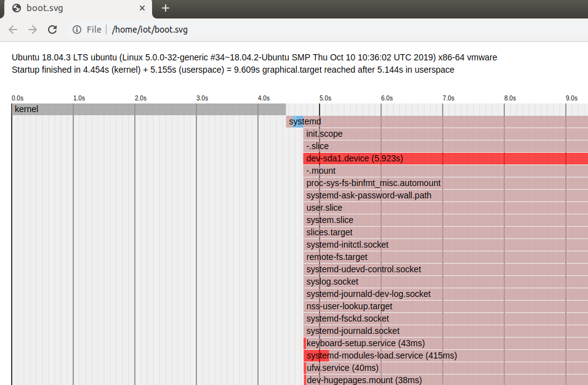Click the -.mount row

click(446, 171)
